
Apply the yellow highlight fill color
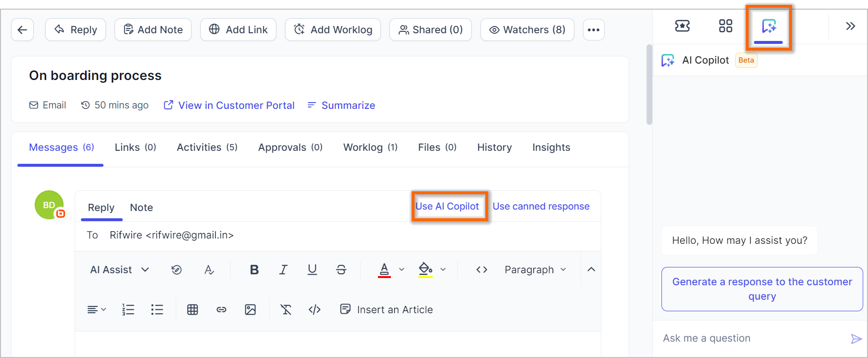click(x=426, y=270)
